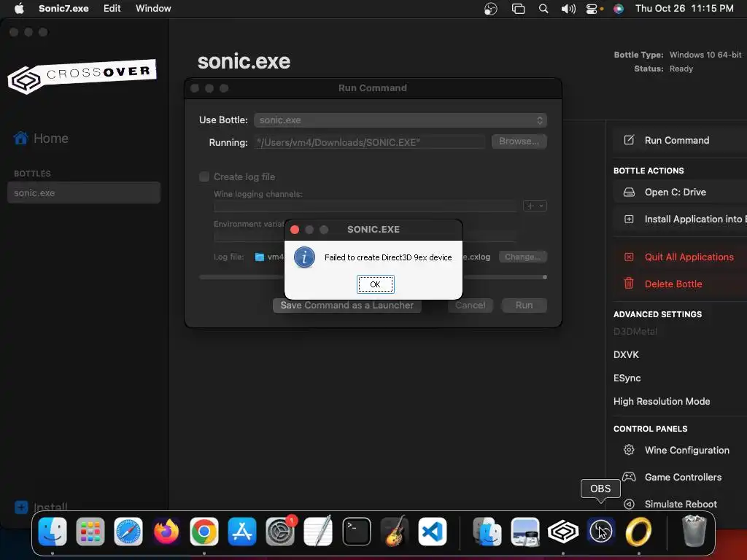Toggle the ESync setting

[627, 378]
